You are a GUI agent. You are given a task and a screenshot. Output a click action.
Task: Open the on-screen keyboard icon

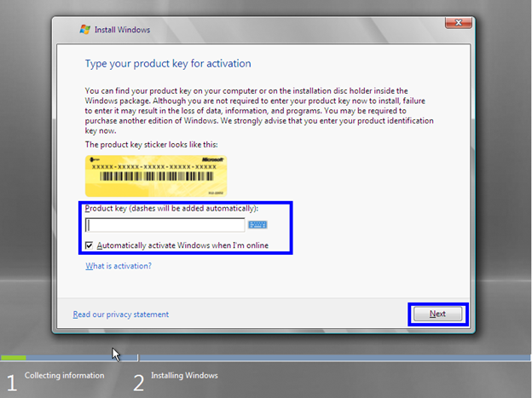257,225
